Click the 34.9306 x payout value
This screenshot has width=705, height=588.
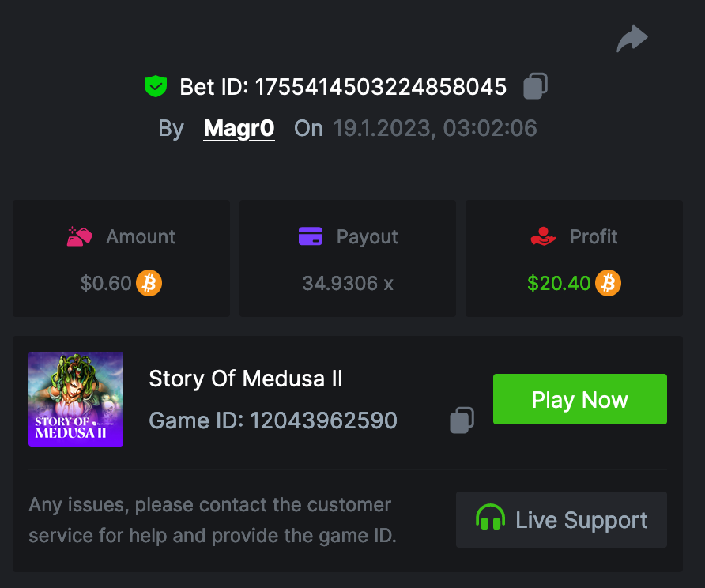pos(348,283)
